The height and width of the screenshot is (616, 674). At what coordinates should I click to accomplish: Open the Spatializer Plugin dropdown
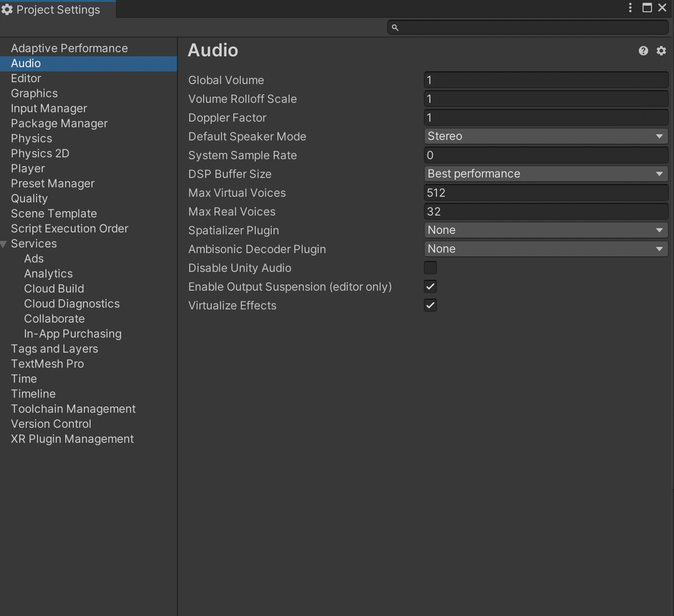546,230
